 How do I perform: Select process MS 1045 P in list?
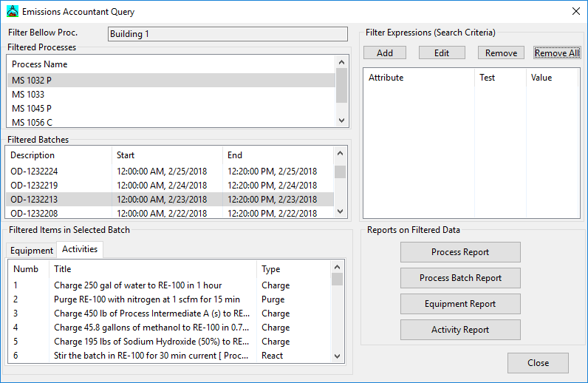pos(31,109)
